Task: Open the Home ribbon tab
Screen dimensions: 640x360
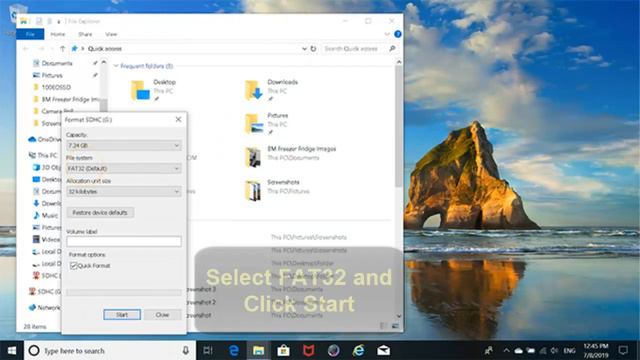Action: coord(58,34)
